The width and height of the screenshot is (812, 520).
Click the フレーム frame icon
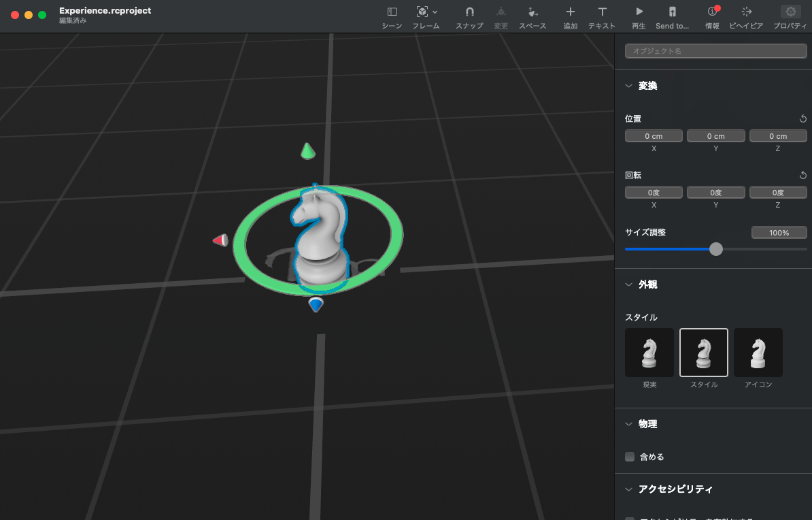[x=422, y=12]
